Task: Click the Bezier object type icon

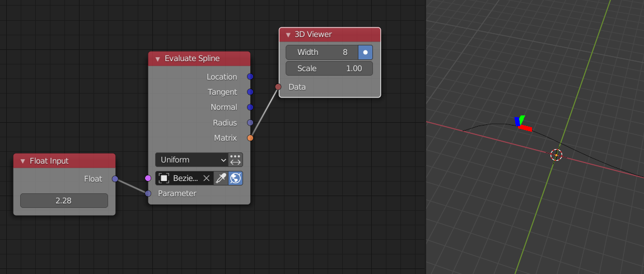Action: (164, 178)
